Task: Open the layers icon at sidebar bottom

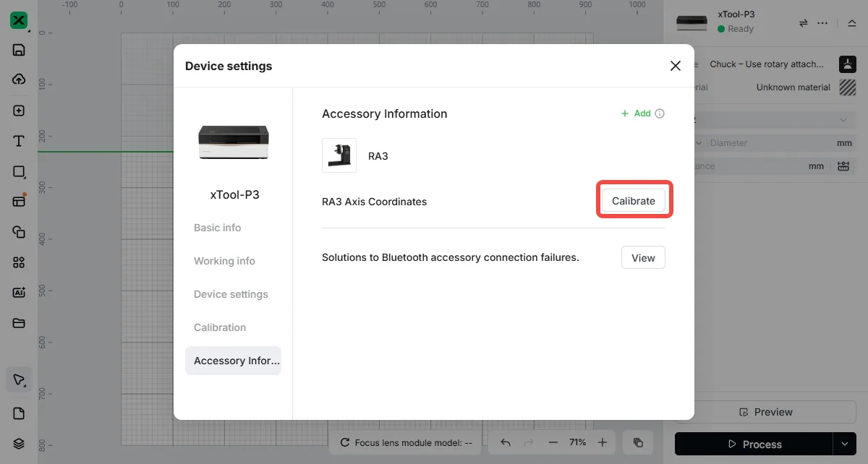Action: click(x=19, y=444)
